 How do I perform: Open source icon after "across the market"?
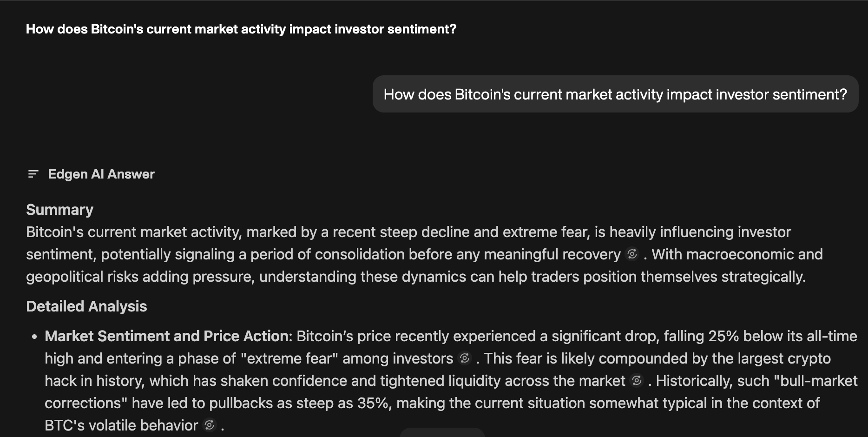(637, 380)
